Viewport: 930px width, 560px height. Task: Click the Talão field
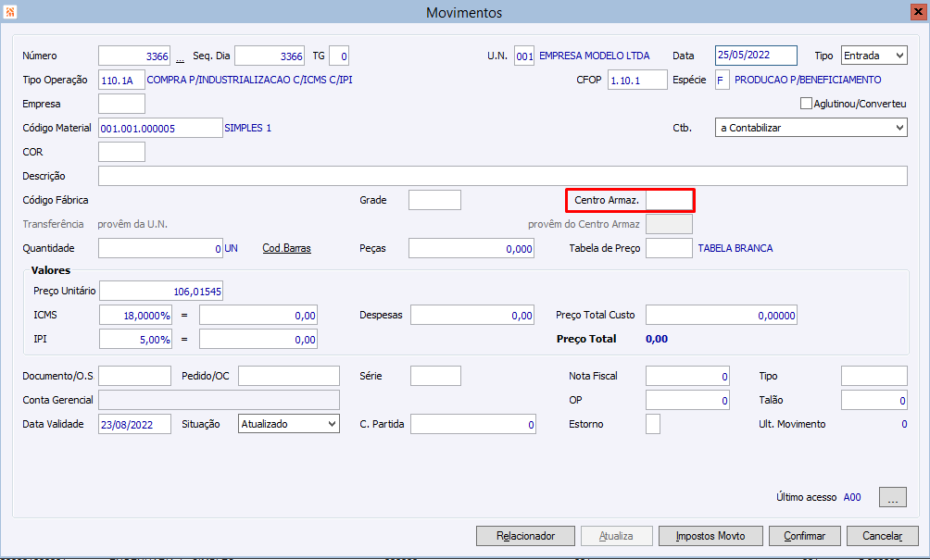874,400
